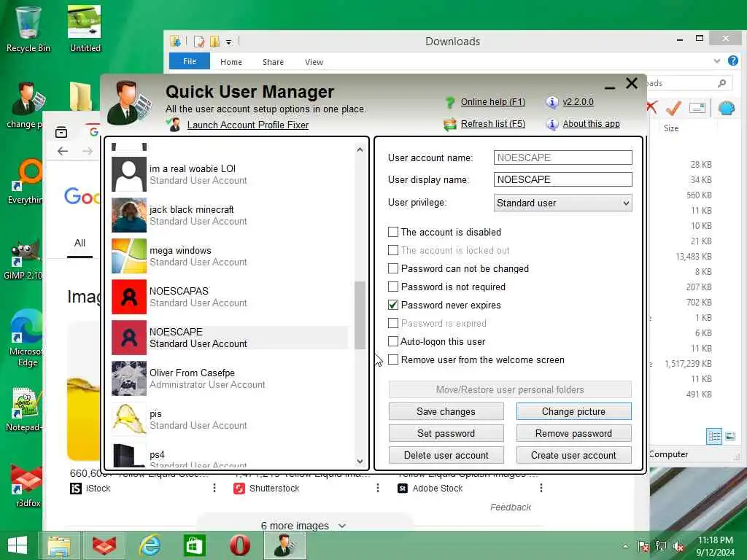Open quick access toolbar dropdown in Downloads
The image size is (747, 560).
[228, 42]
